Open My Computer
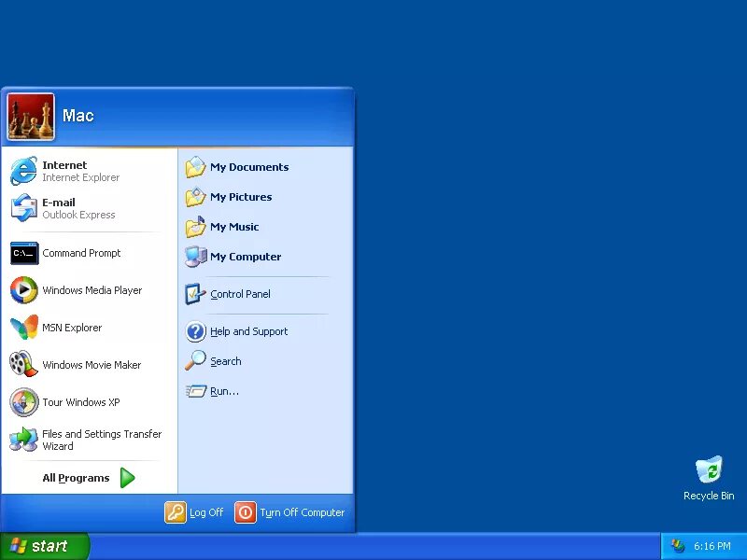 click(246, 257)
